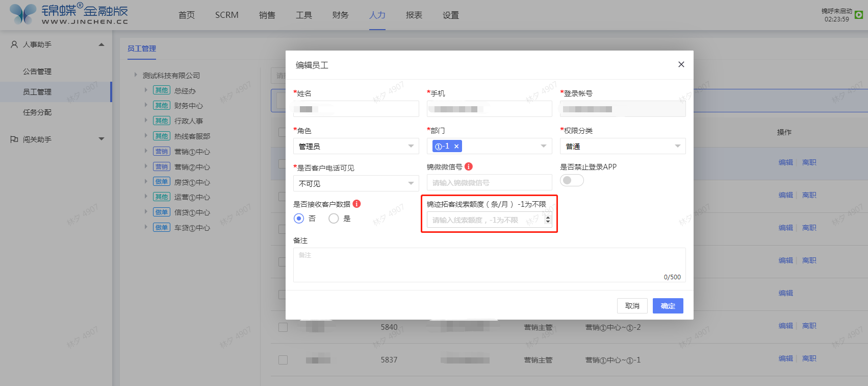
Task: Expand the 测试科技有限公司 tree node
Action: [x=136, y=75]
